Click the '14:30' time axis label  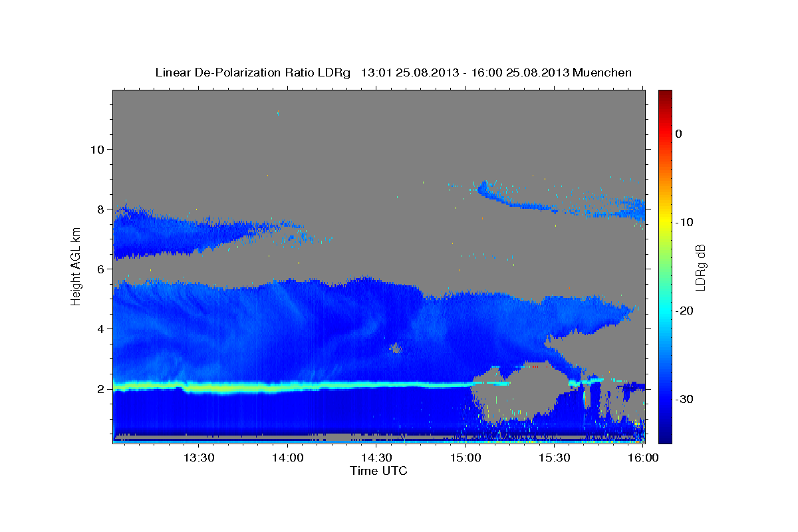(x=376, y=458)
